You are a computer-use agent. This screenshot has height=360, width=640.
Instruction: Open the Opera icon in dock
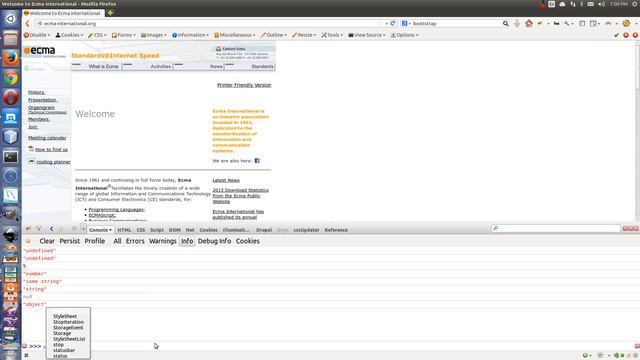11,98
